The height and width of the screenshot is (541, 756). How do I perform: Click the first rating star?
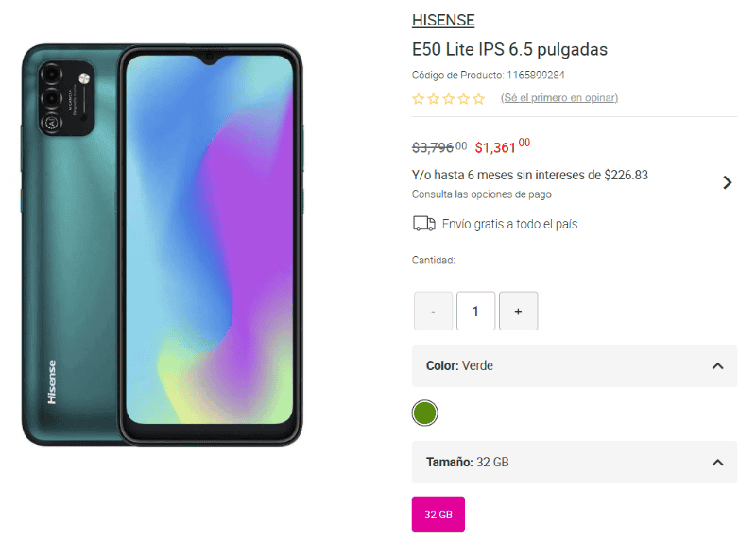[419, 98]
